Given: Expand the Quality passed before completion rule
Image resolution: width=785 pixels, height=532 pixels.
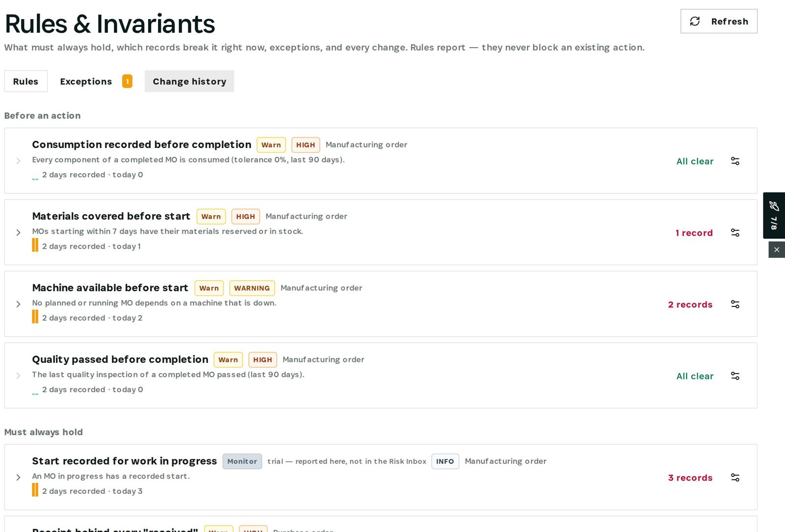Looking at the screenshot, I should (18, 376).
